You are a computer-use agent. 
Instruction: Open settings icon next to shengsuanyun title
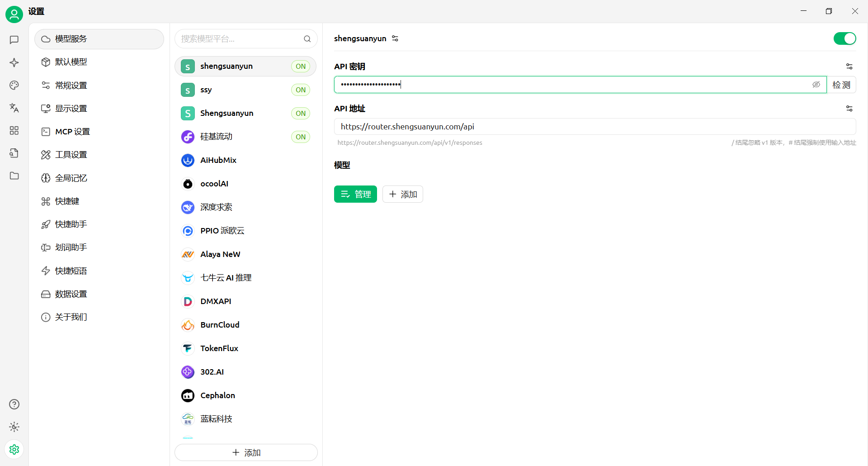pos(395,38)
